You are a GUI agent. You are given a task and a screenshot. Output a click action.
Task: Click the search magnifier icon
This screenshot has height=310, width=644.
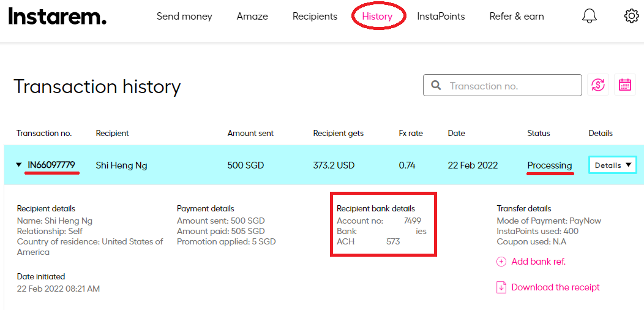(436, 86)
